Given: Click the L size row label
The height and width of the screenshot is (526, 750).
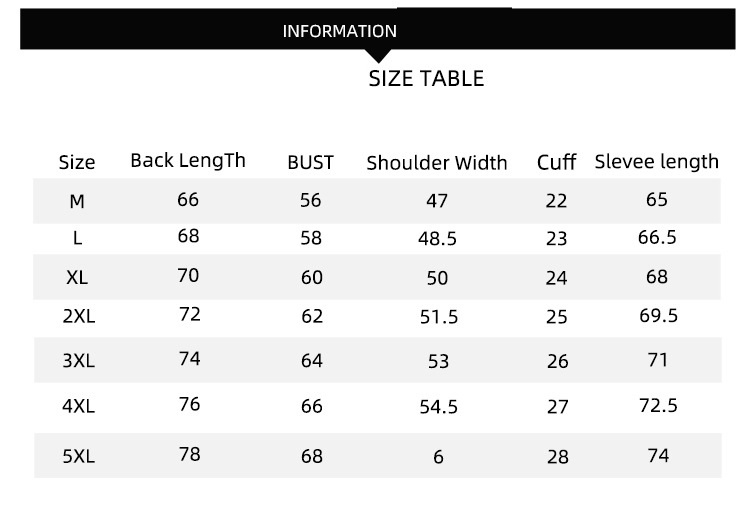Looking at the screenshot, I should (77, 239).
